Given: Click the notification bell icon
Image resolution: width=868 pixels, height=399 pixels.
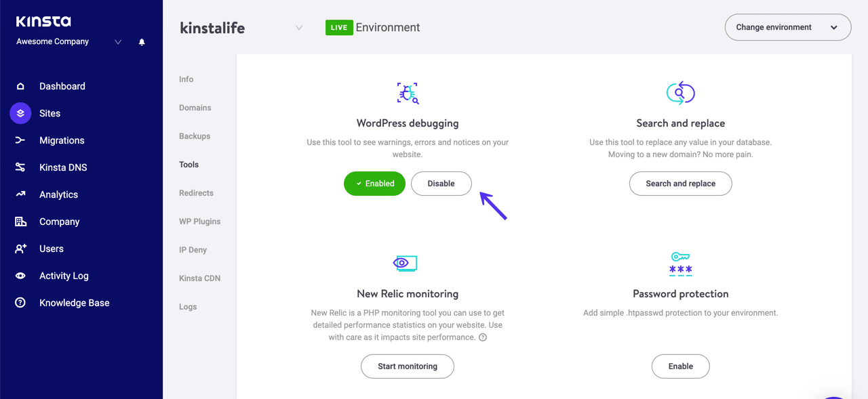Looking at the screenshot, I should pyautogui.click(x=142, y=42).
